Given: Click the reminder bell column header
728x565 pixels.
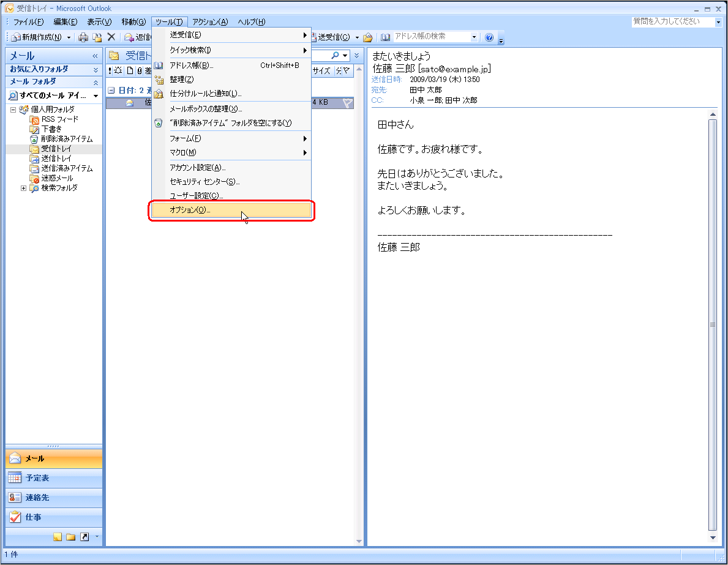Looking at the screenshot, I should 118,70.
